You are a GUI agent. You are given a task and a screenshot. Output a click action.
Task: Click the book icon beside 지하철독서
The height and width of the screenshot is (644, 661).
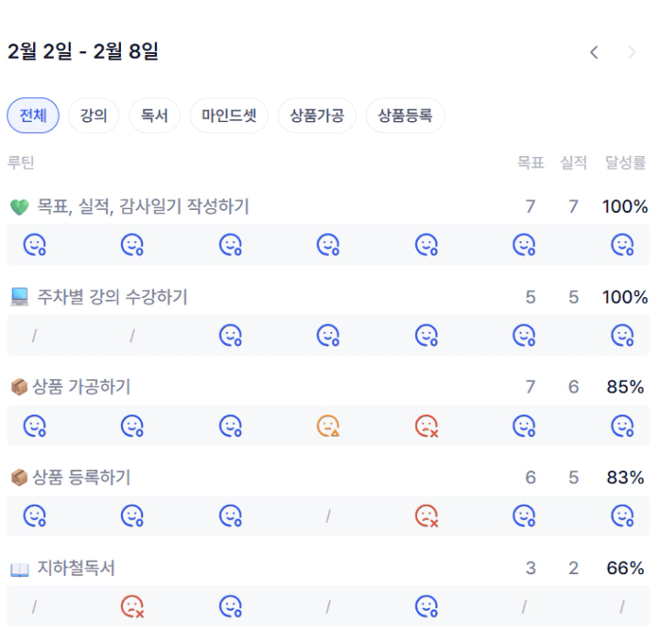[19, 570]
